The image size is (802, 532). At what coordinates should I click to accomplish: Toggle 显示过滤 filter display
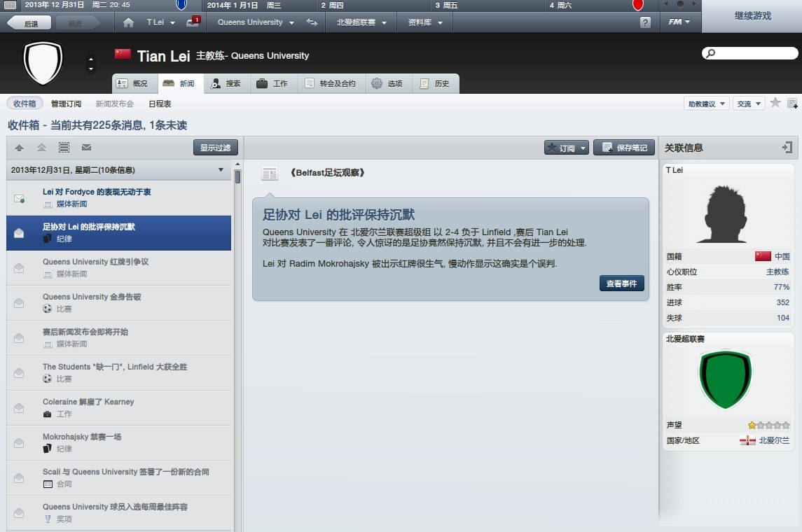tap(216, 148)
